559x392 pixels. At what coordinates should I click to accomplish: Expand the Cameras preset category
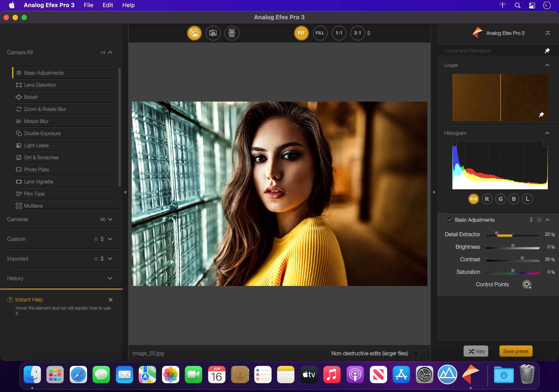tap(110, 219)
